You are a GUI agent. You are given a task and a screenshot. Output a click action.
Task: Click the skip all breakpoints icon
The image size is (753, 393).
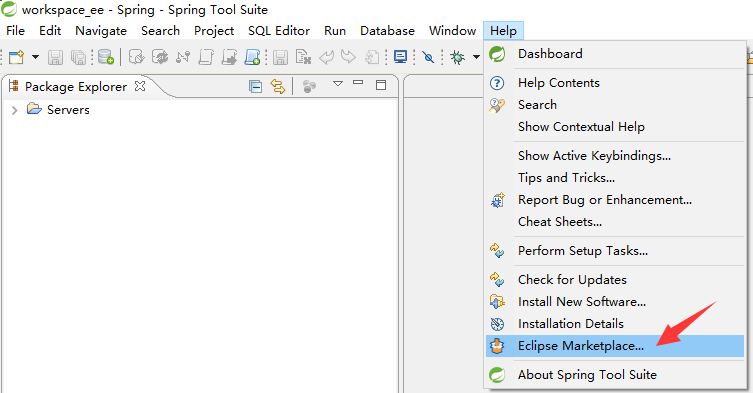click(x=428, y=57)
